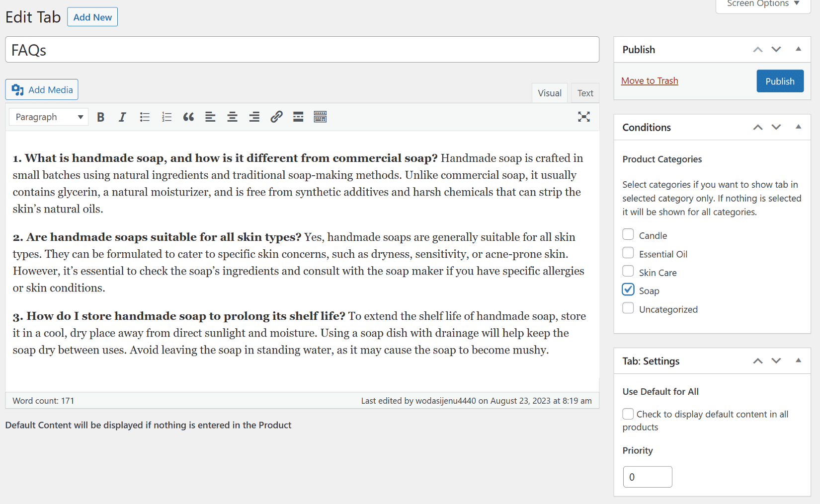
Task: Click the Move to Trash link
Action: click(x=650, y=81)
